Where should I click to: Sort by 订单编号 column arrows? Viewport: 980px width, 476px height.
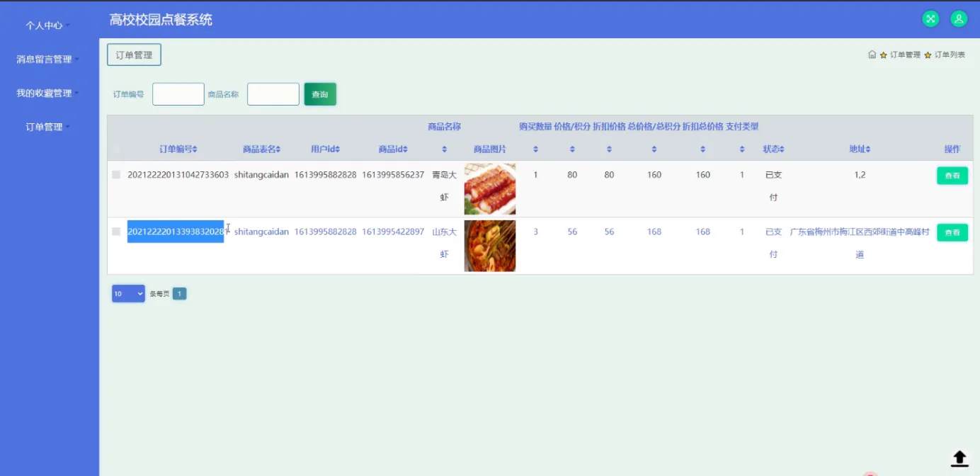[195, 149]
